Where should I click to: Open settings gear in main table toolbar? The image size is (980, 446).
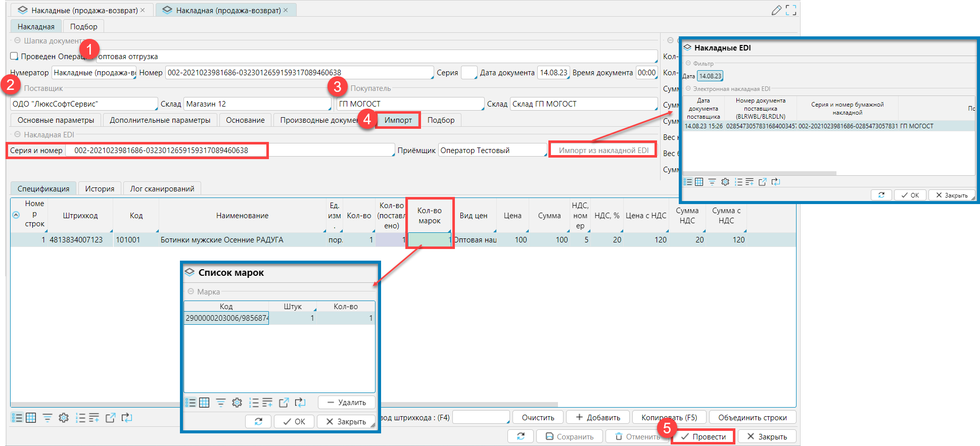(63, 418)
